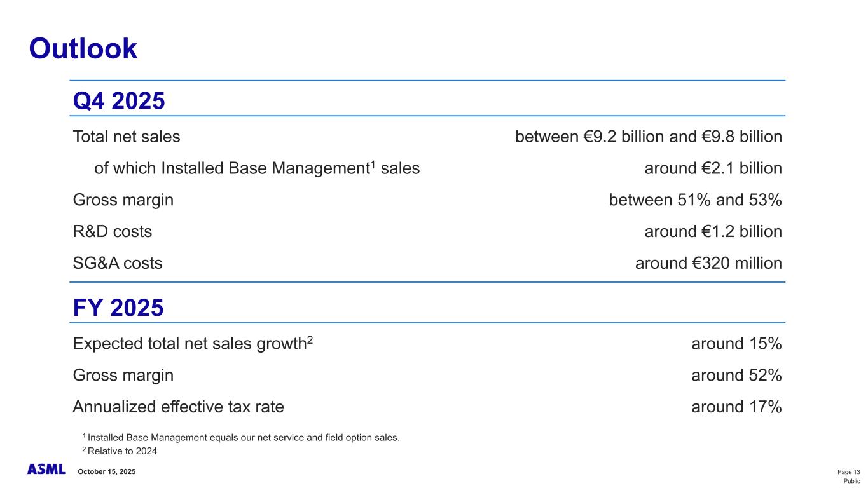Click the Installed Base Management sales row label
This screenshot has height=488, width=868.
point(257,168)
